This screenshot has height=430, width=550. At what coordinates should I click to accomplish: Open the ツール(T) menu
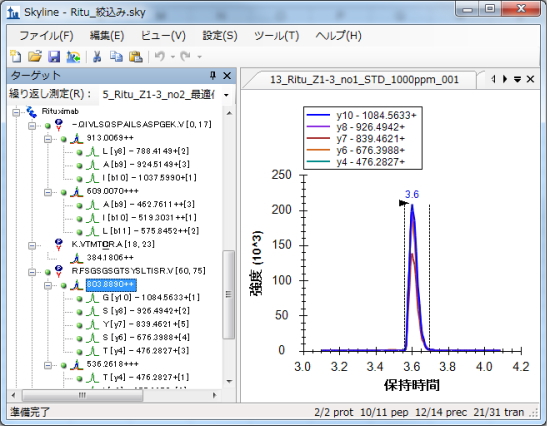pos(276,35)
